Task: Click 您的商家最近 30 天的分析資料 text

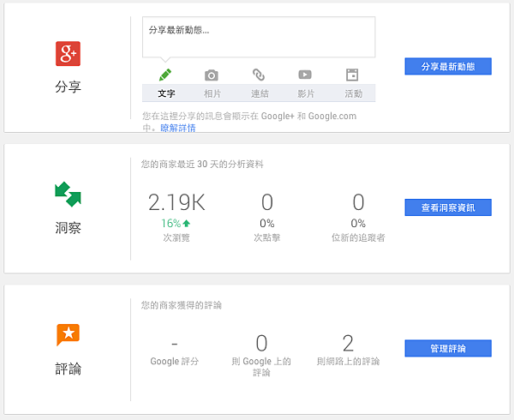Action: [202, 165]
